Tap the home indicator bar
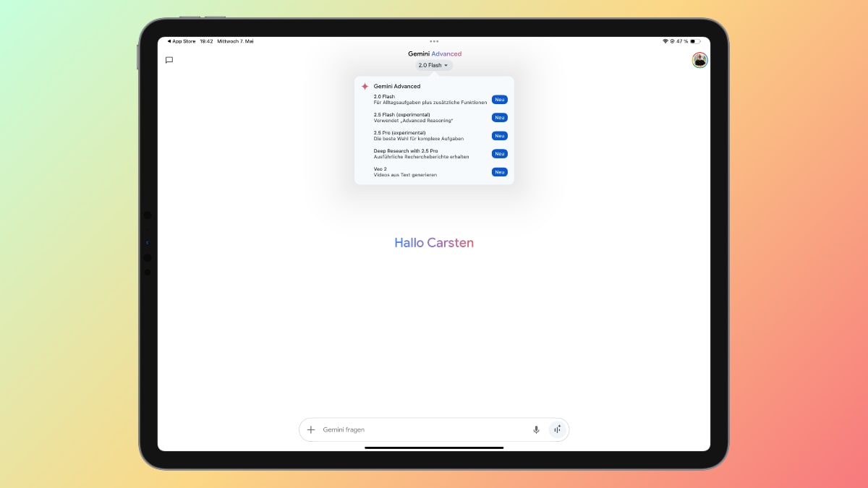 (434, 448)
